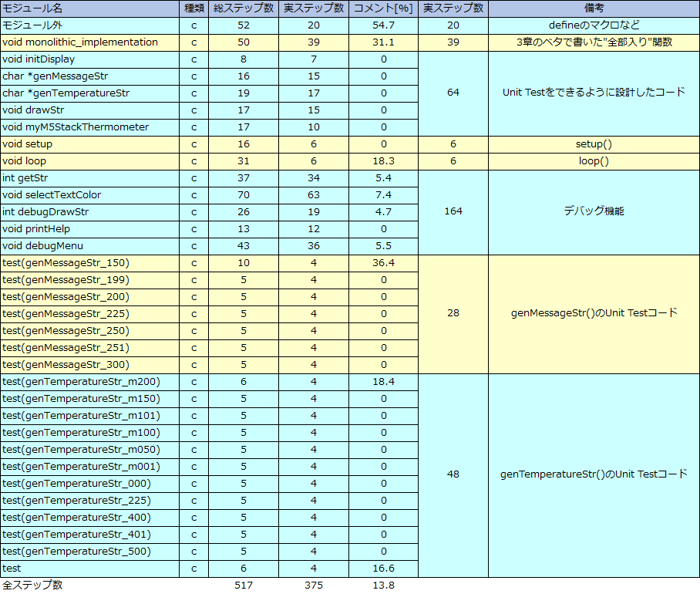Select the void selectTextColor cell
The height and width of the screenshot is (594, 700).
coord(89,195)
